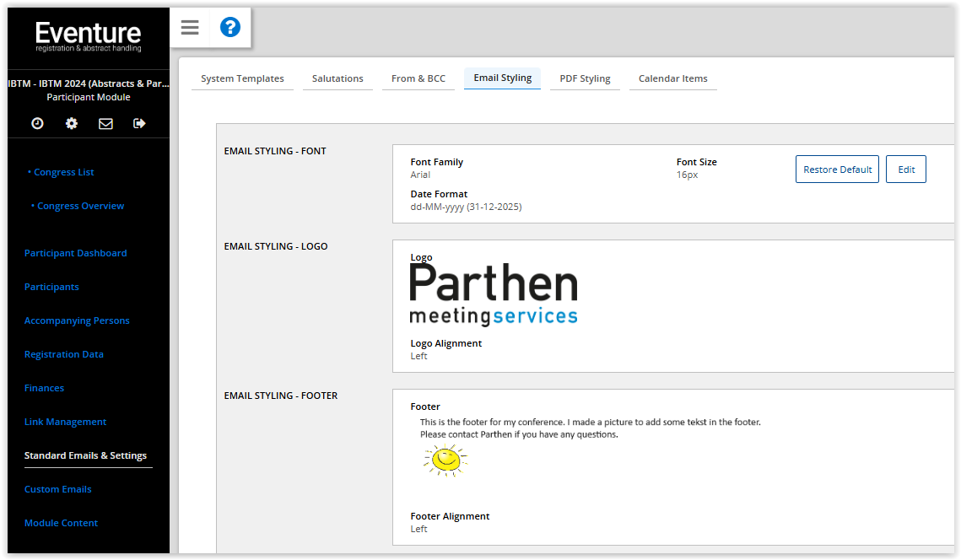The height and width of the screenshot is (560, 961).
Task: Click the Date Format value dd-MM-yyyy
Action: click(466, 207)
